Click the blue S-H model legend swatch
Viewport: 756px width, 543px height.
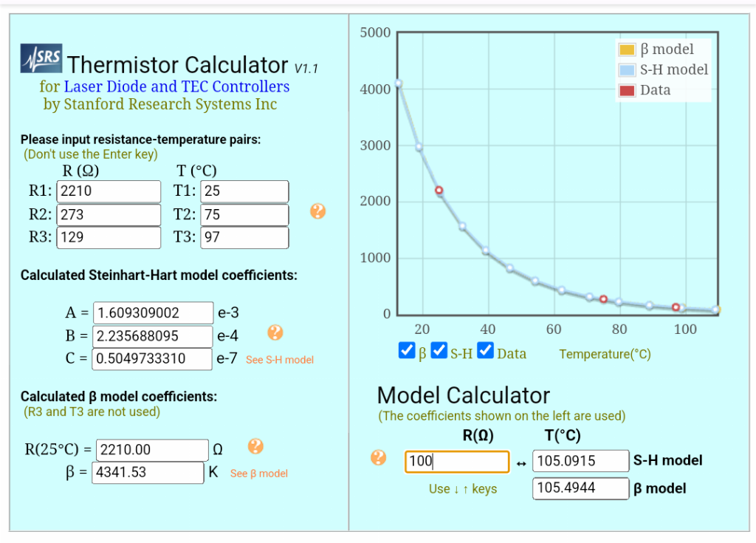627,70
